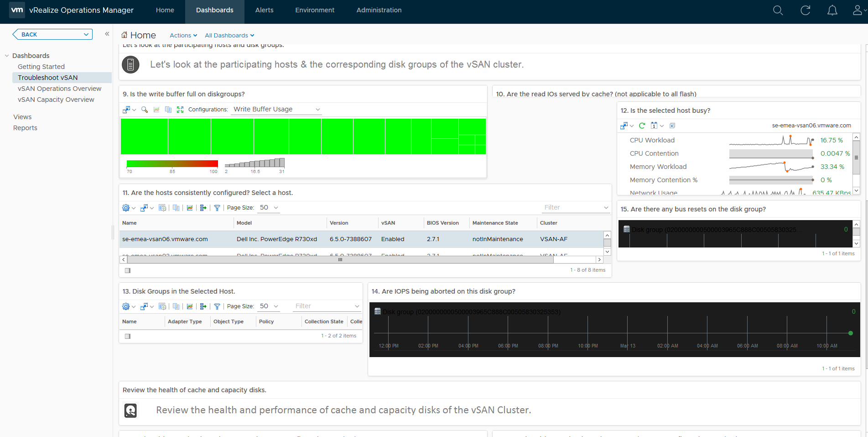The width and height of the screenshot is (868, 437).
Task: Export disk groups via widget 13 export icon
Action: (x=203, y=306)
